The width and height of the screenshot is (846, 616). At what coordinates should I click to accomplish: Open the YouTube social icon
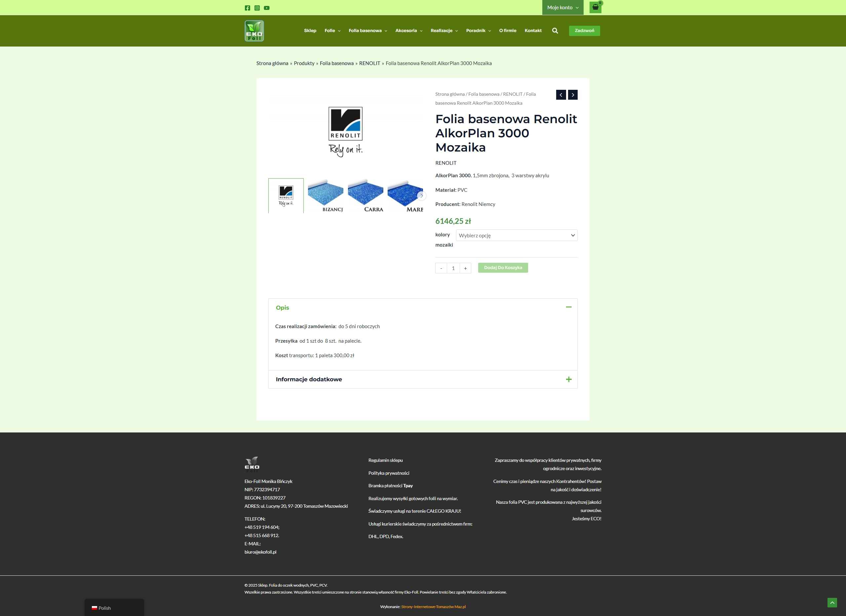(266, 8)
